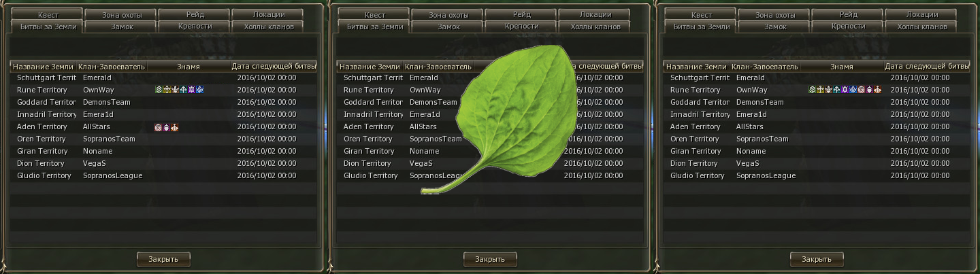Click the green flag in left panel's Rune row
The width and height of the screenshot is (980, 274).
coord(159,90)
